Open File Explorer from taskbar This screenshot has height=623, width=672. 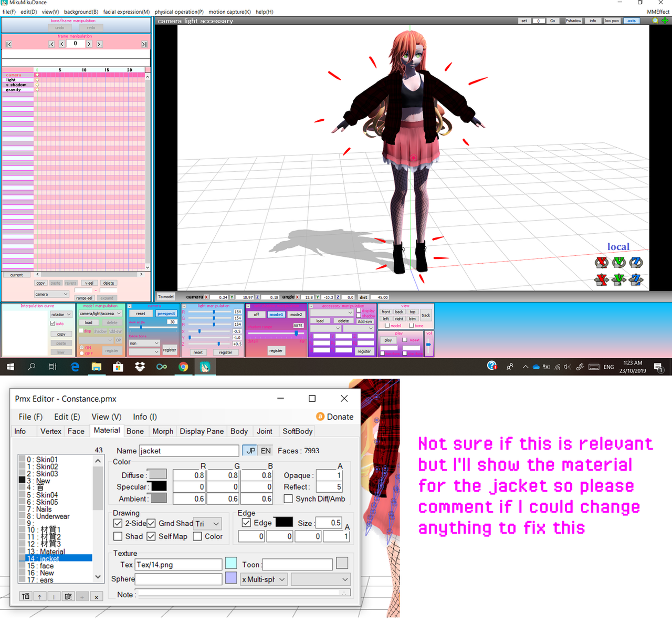(x=97, y=367)
